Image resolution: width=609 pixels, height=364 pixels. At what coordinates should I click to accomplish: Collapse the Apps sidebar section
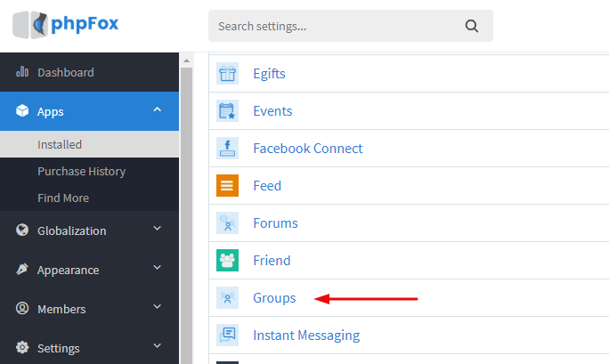click(158, 111)
